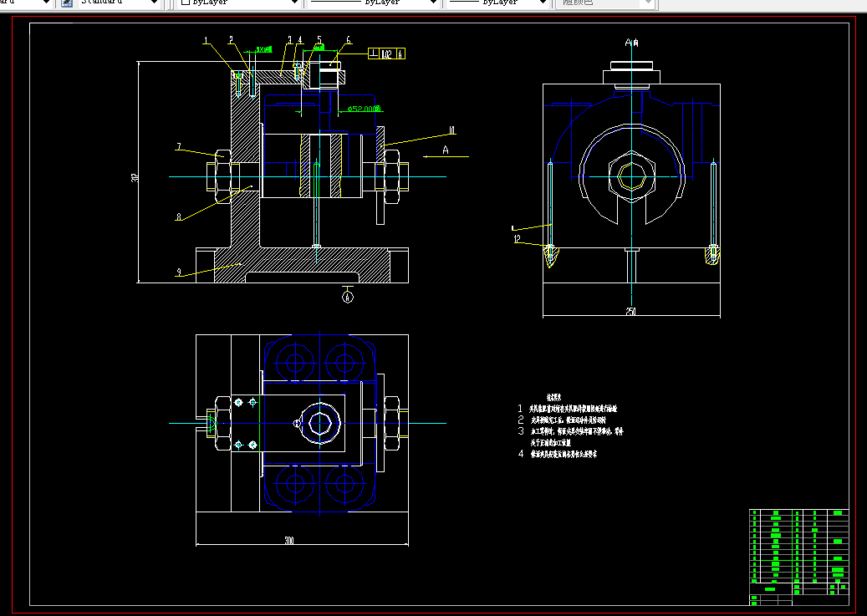867x616 pixels.
Task: Select technical requirement line numbered 1
Action: (x=567, y=409)
